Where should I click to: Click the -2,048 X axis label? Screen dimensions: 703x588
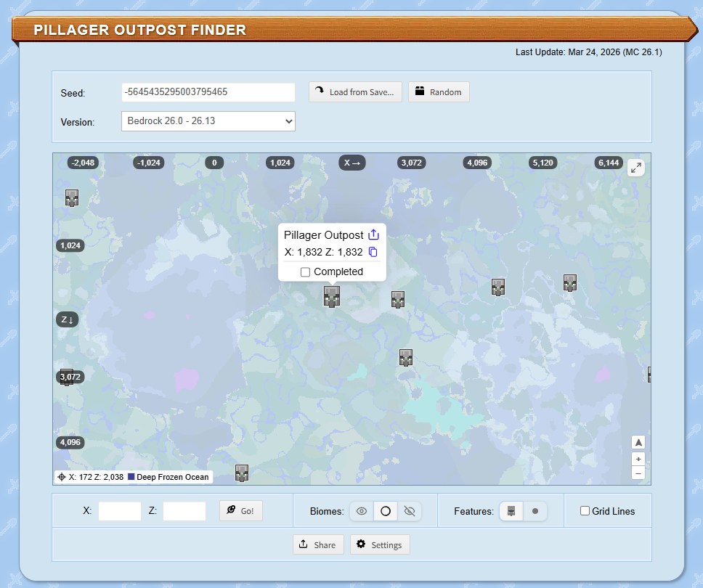pyautogui.click(x=83, y=163)
